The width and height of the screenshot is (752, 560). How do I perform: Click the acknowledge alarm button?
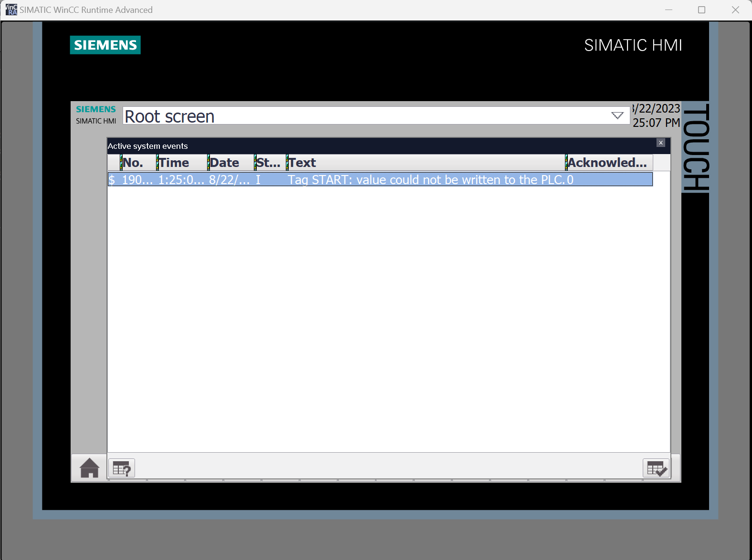[656, 468]
